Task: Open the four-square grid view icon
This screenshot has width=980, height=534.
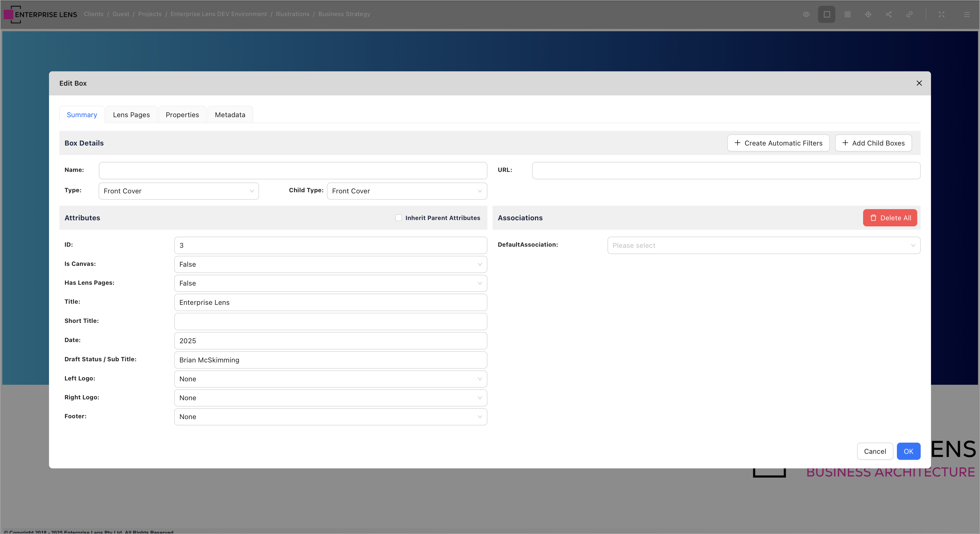Action: (x=847, y=14)
